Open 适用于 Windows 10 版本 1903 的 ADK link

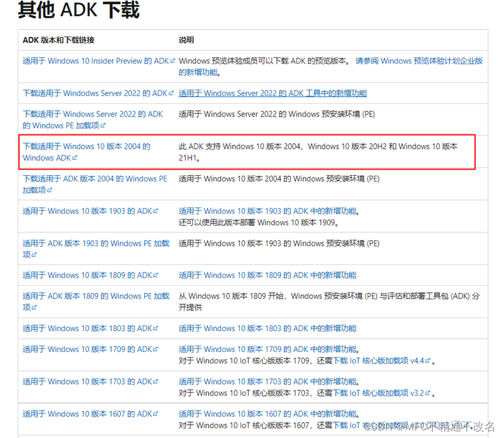click(x=90, y=211)
